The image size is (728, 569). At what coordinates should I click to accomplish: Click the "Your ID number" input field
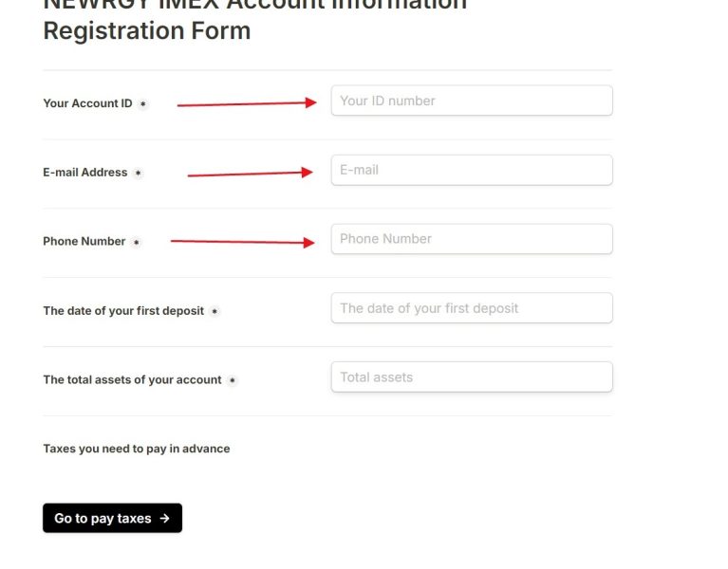(471, 101)
